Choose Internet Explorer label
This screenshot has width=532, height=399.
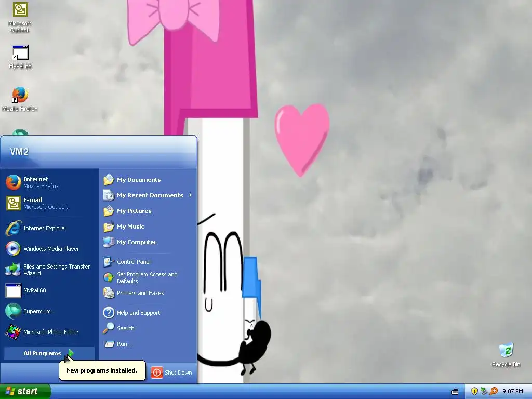coord(45,228)
